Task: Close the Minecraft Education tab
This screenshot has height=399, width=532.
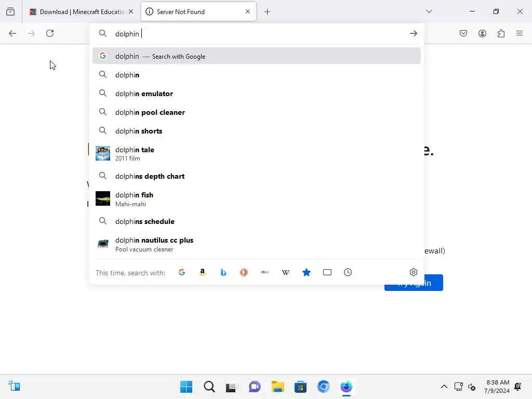Action: click(x=131, y=11)
